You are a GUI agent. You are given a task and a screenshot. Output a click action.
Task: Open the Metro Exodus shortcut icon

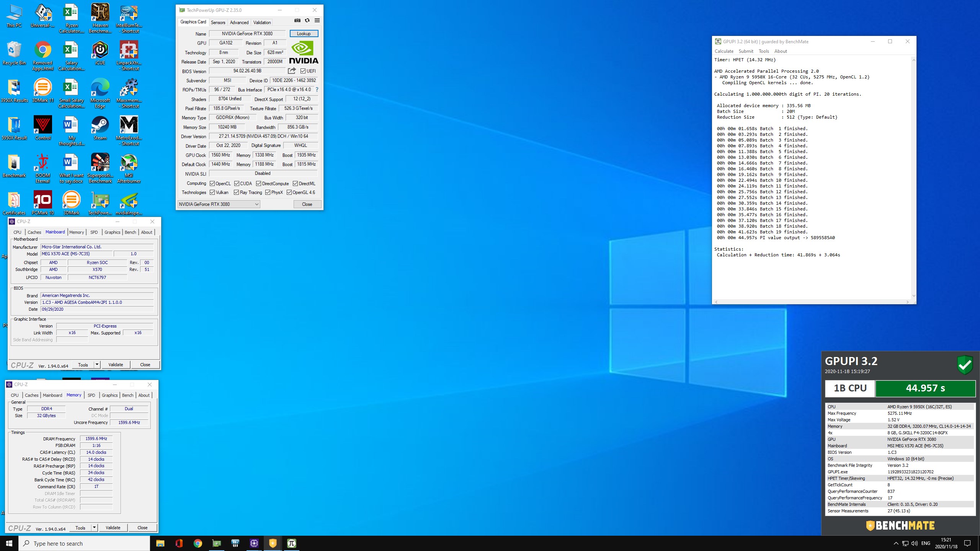click(129, 130)
